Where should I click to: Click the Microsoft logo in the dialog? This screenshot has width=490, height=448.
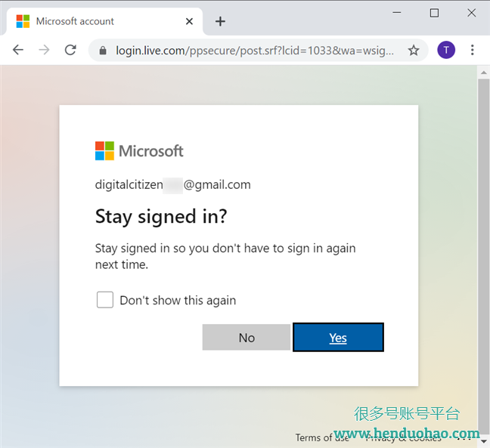pos(139,151)
